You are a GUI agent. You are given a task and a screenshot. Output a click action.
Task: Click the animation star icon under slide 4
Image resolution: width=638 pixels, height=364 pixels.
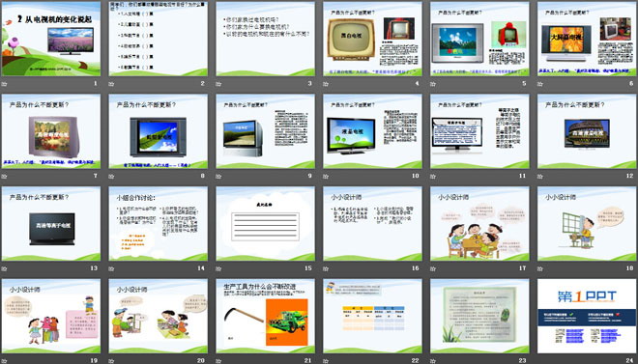point(326,84)
